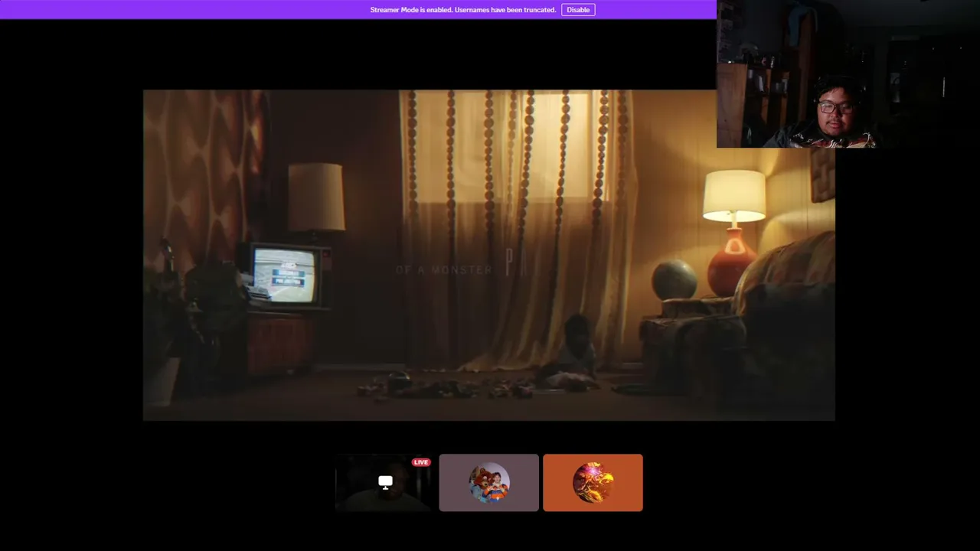Viewport: 980px width, 551px height.
Task: Select the orange participant tile with fiery avatar
Action: [x=593, y=483]
